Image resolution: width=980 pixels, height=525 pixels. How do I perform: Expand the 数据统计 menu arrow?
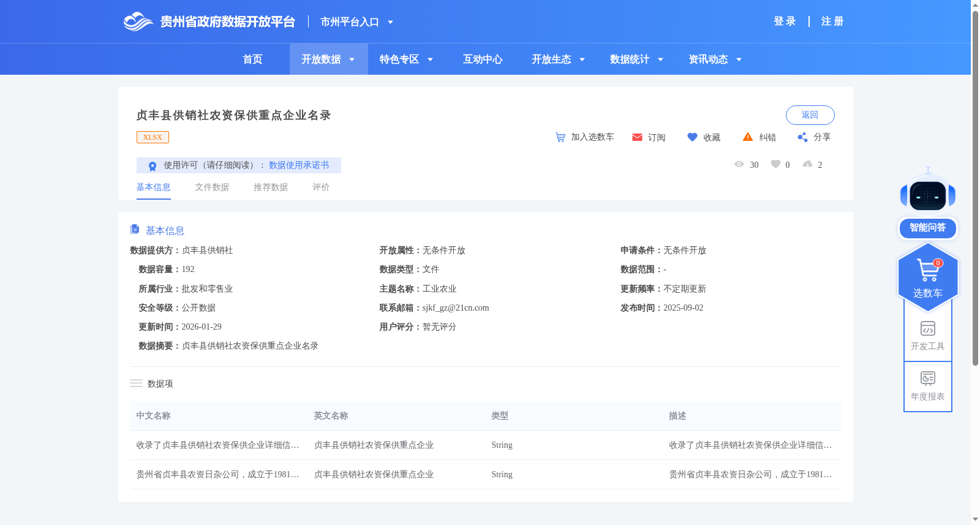660,59
